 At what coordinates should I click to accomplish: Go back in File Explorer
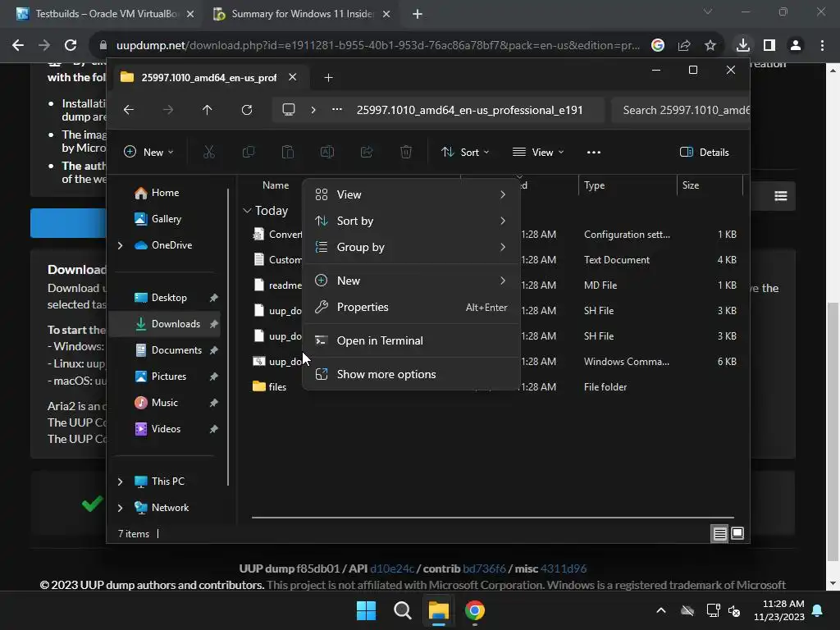pyautogui.click(x=129, y=110)
